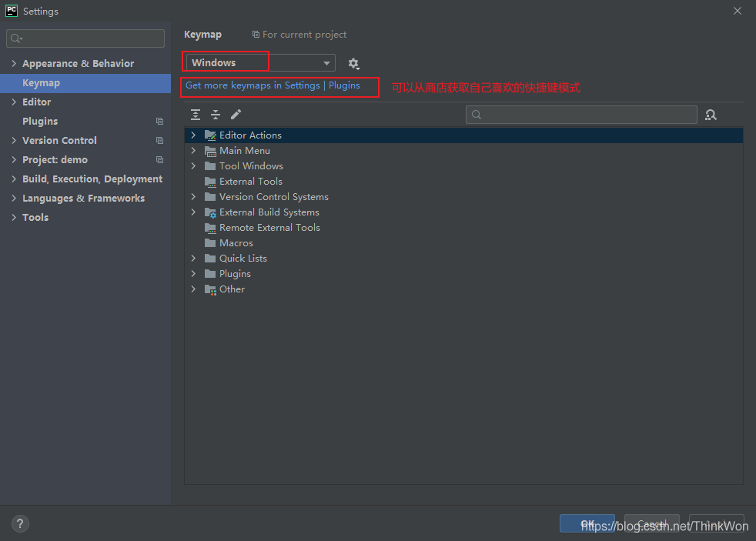
Task: Select the Macros item in keymap tree
Action: pos(236,243)
